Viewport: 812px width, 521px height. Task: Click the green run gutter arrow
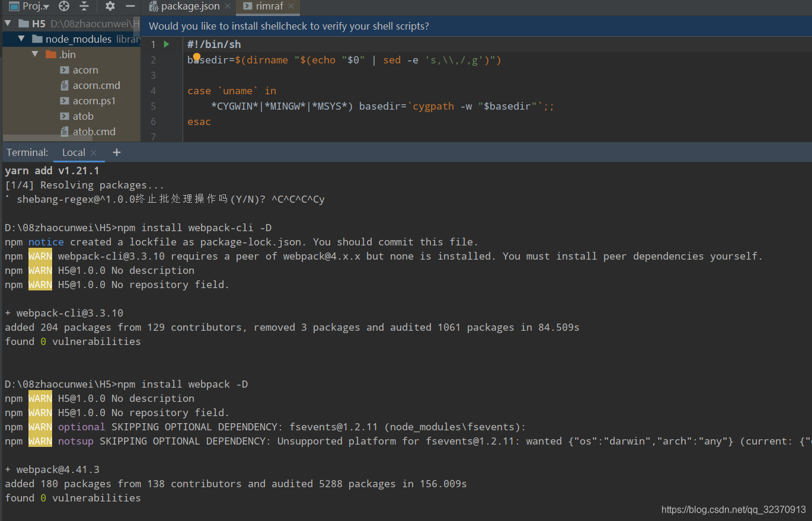coord(167,44)
